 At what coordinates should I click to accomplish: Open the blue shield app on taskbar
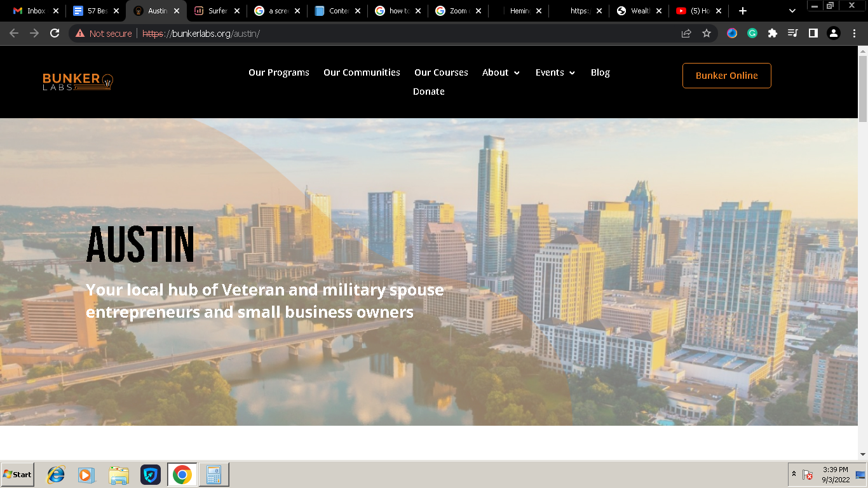[151, 475]
